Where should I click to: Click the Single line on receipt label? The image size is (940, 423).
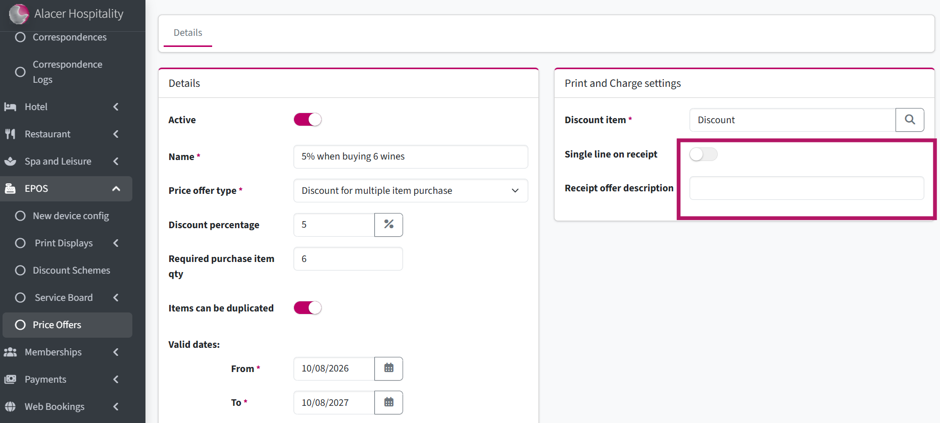(611, 154)
